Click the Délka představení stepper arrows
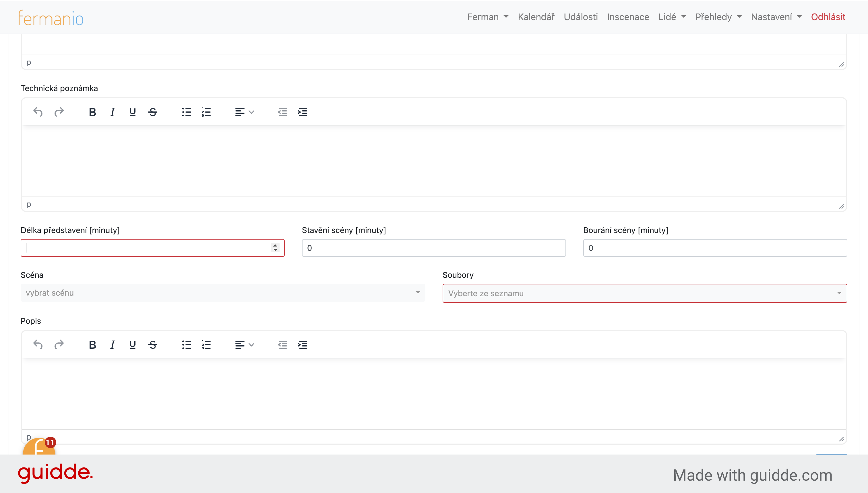868x493 pixels. (x=275, y=248)
